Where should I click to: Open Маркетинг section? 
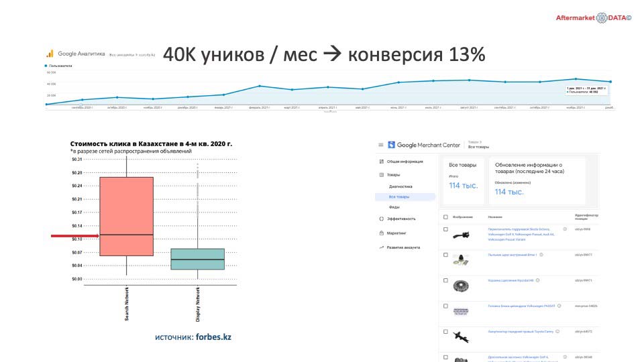396,233
